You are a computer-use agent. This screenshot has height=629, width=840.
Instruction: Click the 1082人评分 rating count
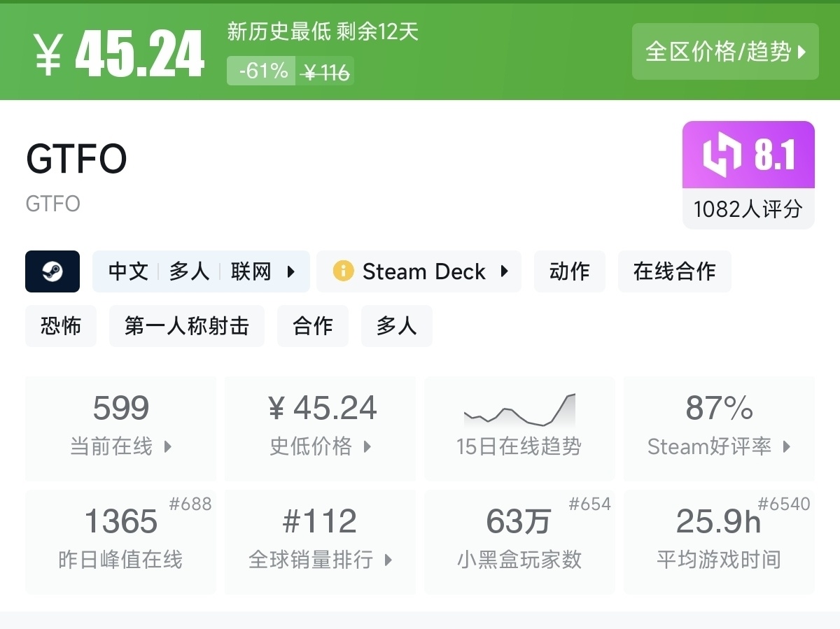[748, 209]
